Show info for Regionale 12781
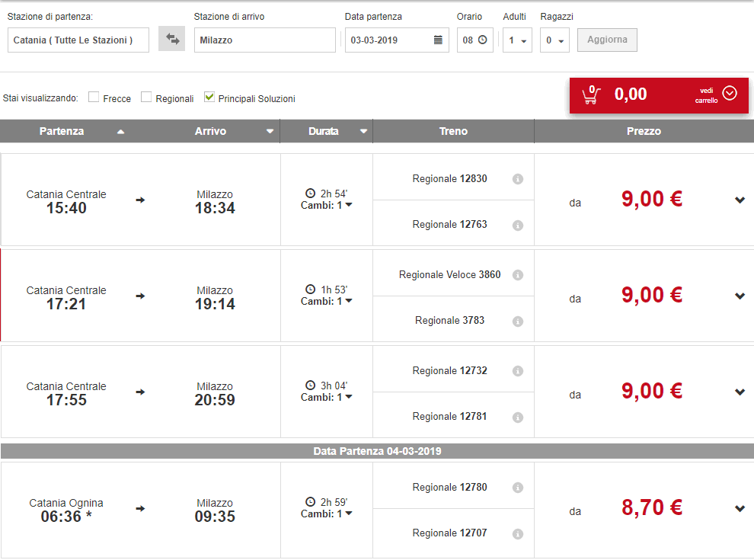The width and height of the screenshot is (754, 560). pos(518,417)
